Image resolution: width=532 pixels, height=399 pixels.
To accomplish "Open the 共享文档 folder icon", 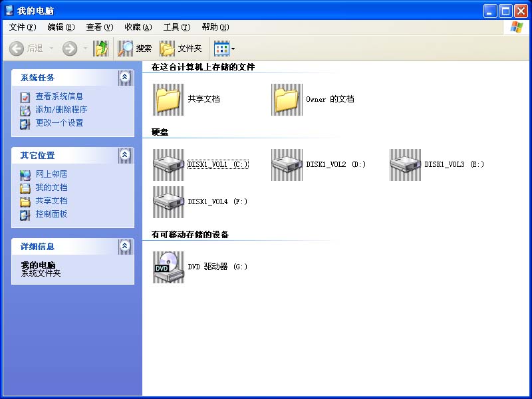I will [x=169, y=99].
